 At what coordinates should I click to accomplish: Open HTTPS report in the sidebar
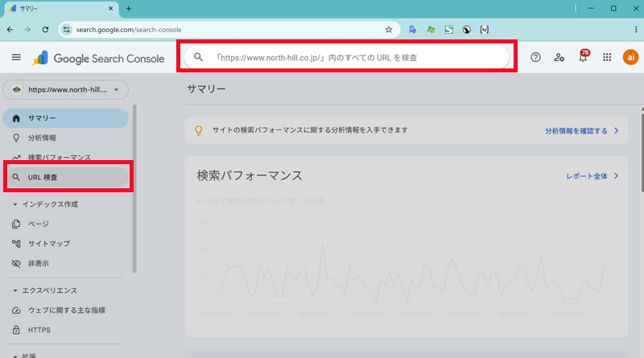(x=66, y=330)
